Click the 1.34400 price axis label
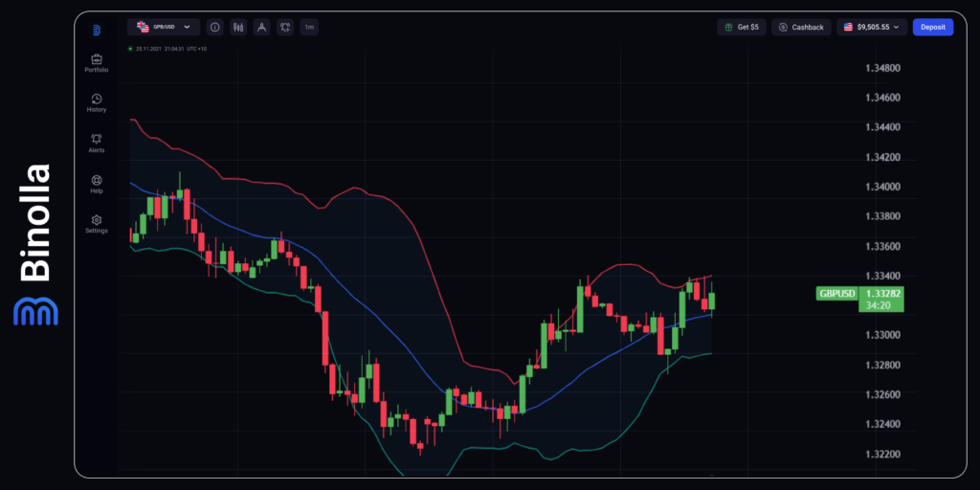980x490 pixels. point(882,127)
